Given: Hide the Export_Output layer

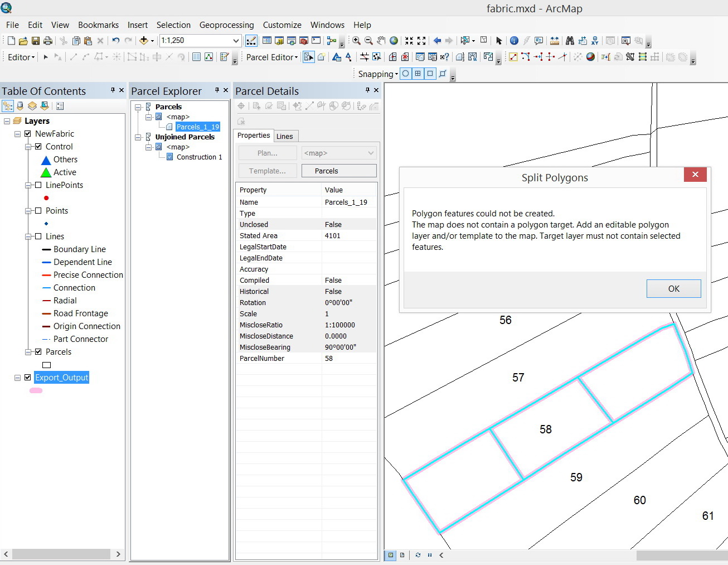Looking at the screenshot, I should 28,378.
